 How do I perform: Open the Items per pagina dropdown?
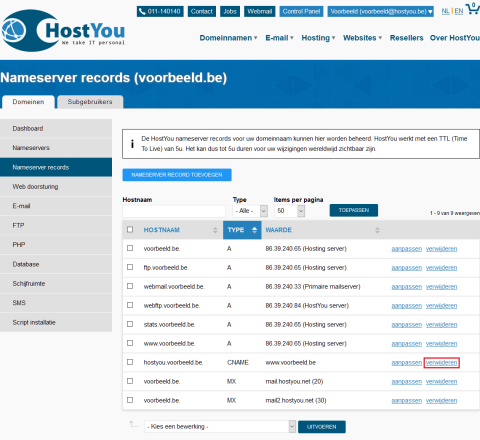[x=289, y=211]
